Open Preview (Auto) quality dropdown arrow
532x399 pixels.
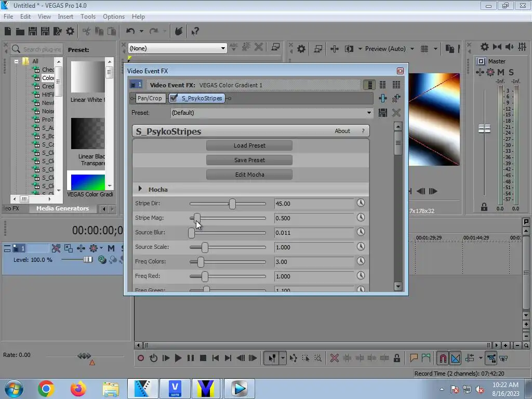point(412,49)
